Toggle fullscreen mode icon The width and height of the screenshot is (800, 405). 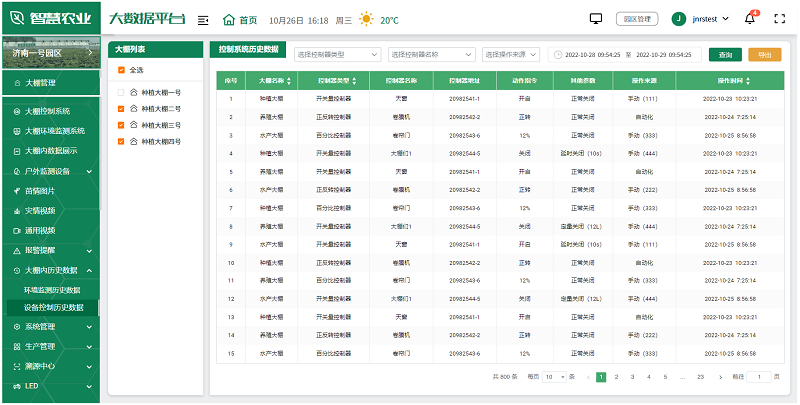click(x=781, y=19)
